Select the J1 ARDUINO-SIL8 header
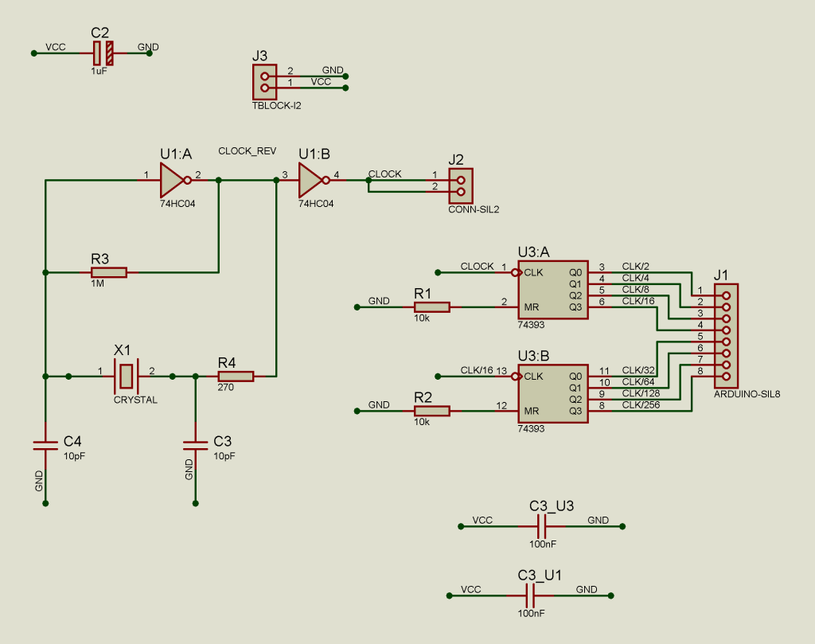 point(726,336)
